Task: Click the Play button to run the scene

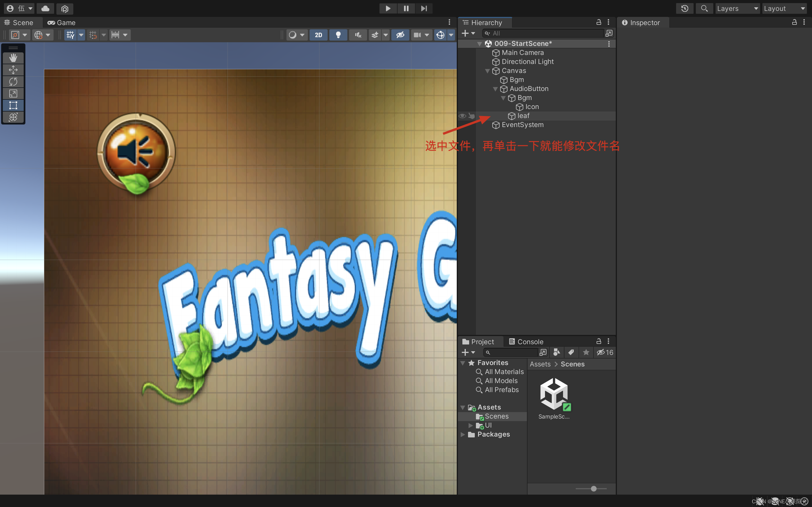Action: coord(387,8)
